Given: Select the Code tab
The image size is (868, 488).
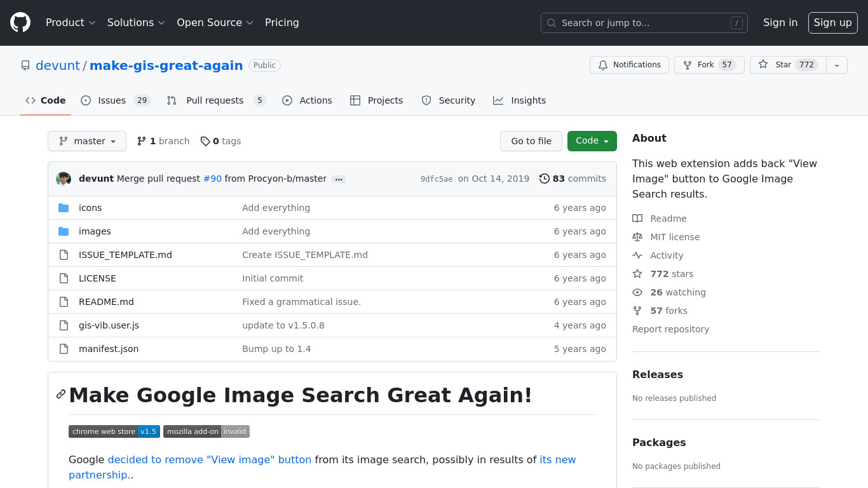Looking at the screenshot, I should tap(46, 100).
